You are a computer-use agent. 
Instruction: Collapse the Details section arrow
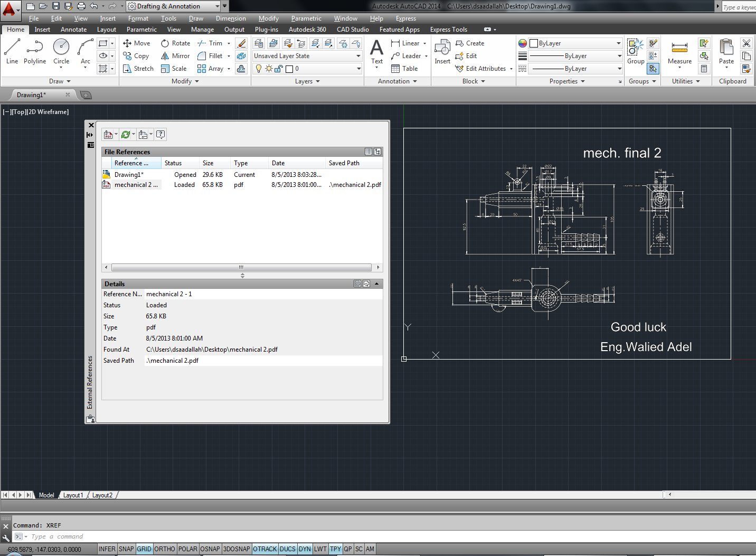377,284
